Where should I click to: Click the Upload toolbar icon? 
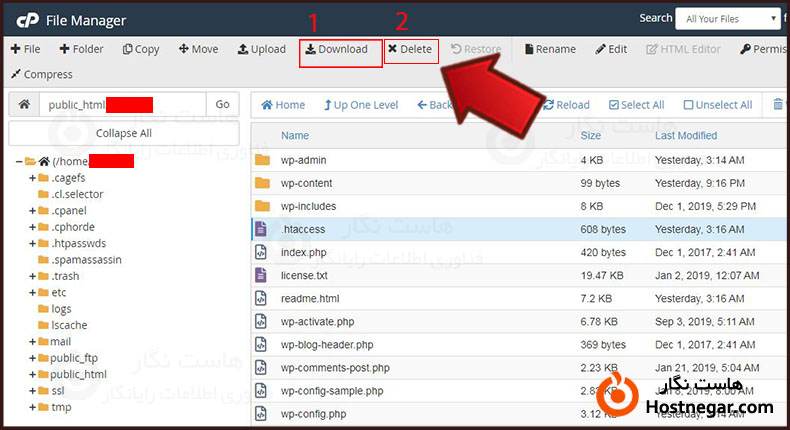(262, 49)
